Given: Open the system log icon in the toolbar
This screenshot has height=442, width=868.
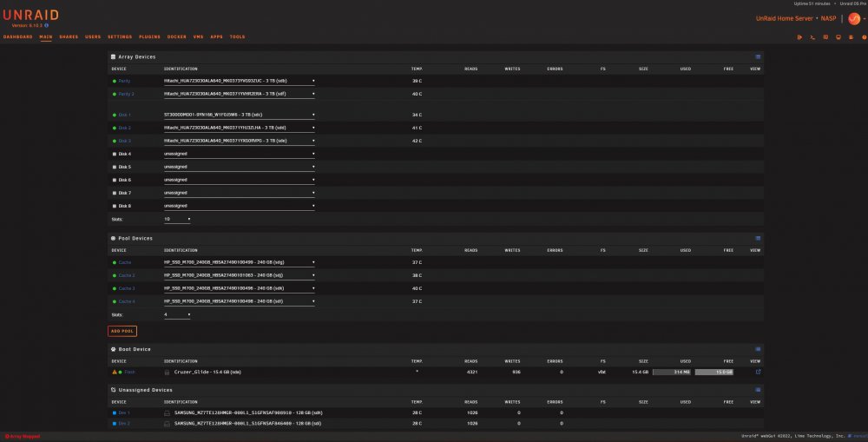Looking at the screenshot, I should (x=851, y=37).
